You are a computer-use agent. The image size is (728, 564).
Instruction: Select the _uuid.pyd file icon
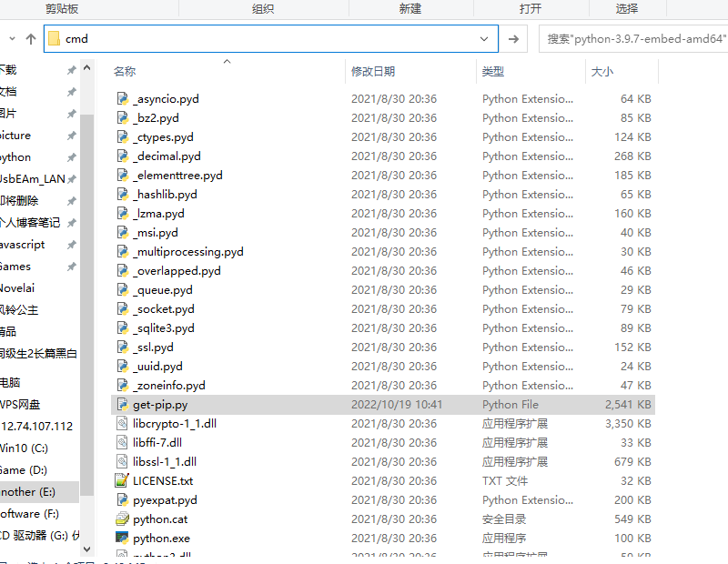[122, 366]
